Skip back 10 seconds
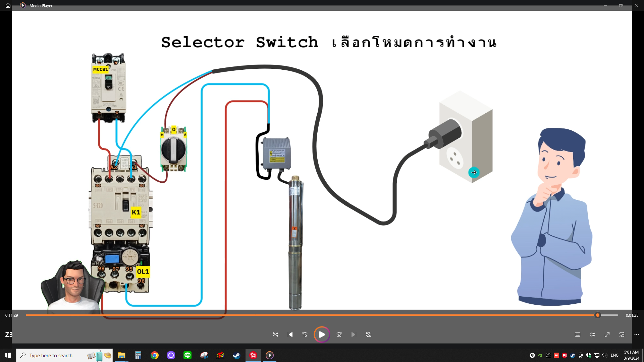Image resolution: width=644 pixels, height=362 pixels. (x=305, y=335)
